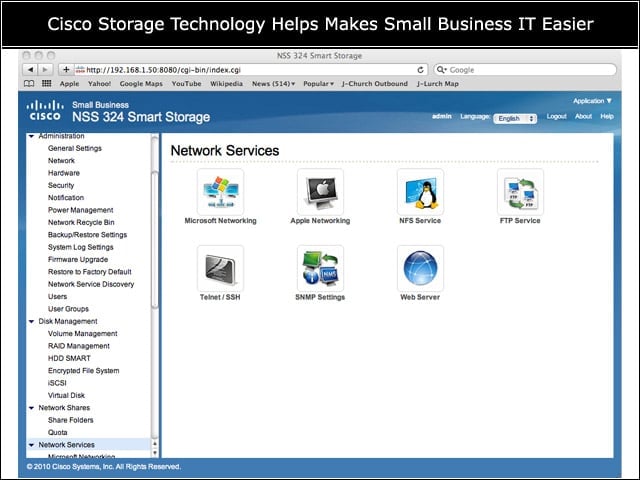The image size is (640, 480).
Task: Collapse the Disk Management tree section
Action: 31,322
